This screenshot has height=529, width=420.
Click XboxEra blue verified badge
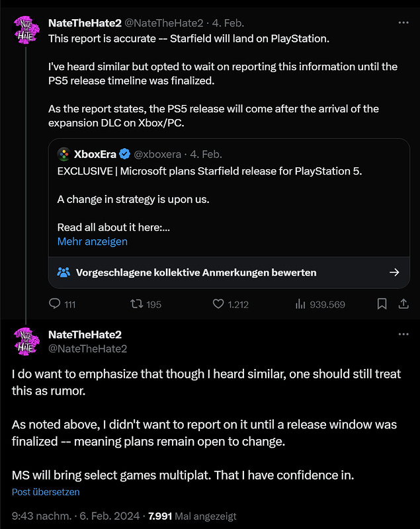(123, 154)
